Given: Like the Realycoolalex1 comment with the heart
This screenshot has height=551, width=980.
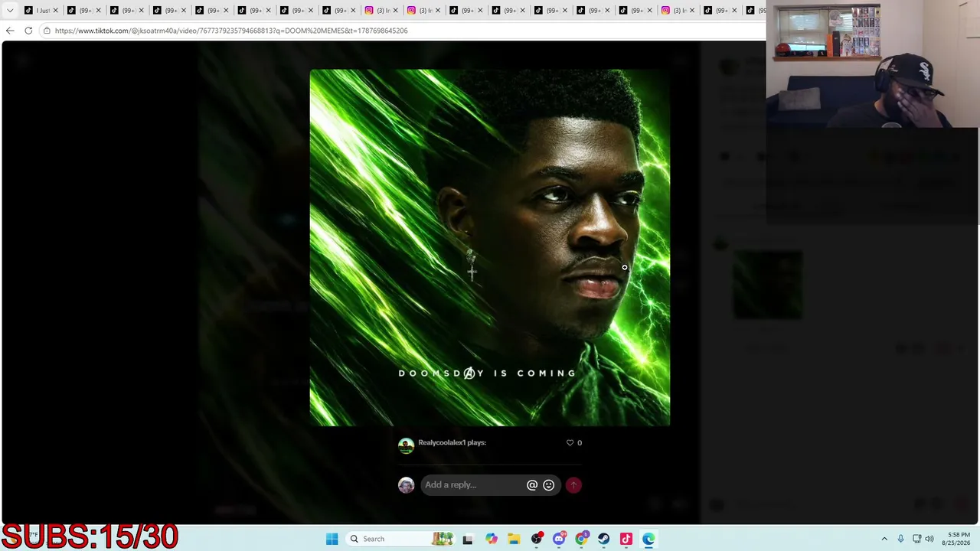Looking at the screenshot, I should [x=570, y=442].
